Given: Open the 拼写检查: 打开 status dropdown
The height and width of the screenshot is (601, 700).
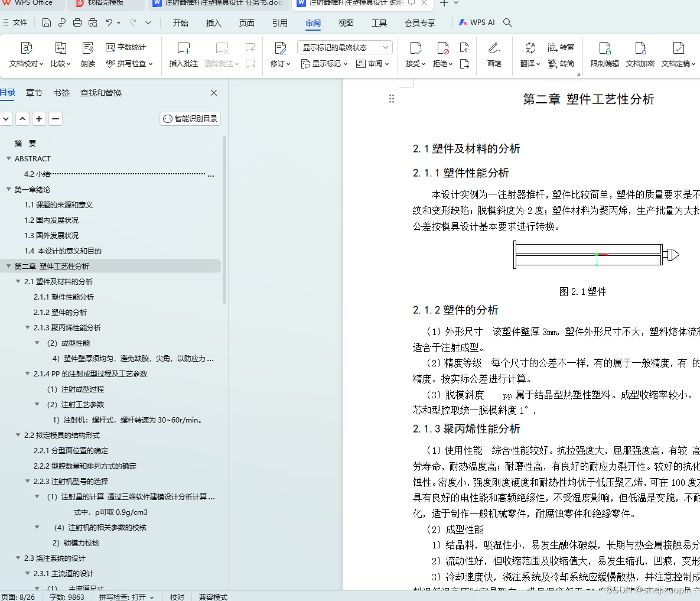Looking at the screenshot, I should (x=126, y=597).
